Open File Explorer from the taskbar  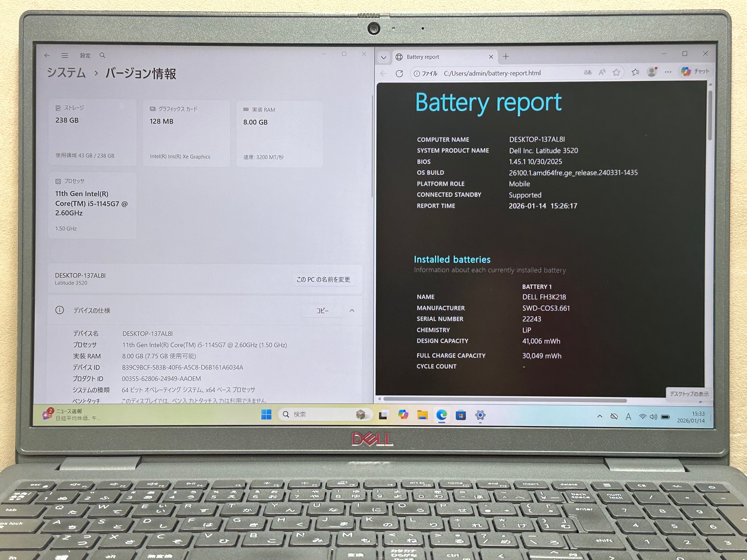point(422,415)
